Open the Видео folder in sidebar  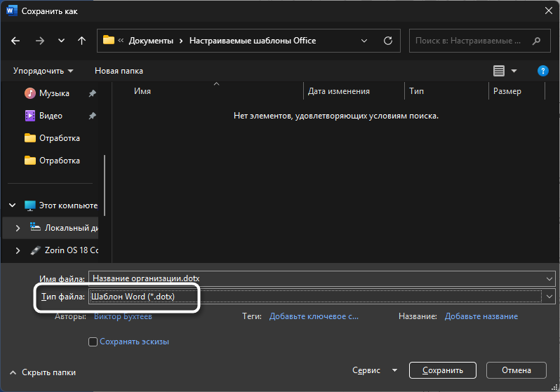pyautogui.click(x=51, y=116)
